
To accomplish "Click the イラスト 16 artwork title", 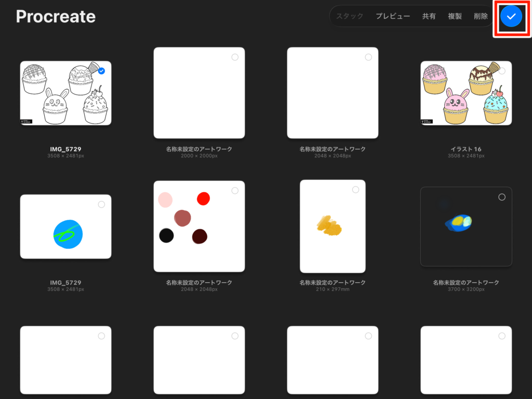I will [x=466, y=149].
